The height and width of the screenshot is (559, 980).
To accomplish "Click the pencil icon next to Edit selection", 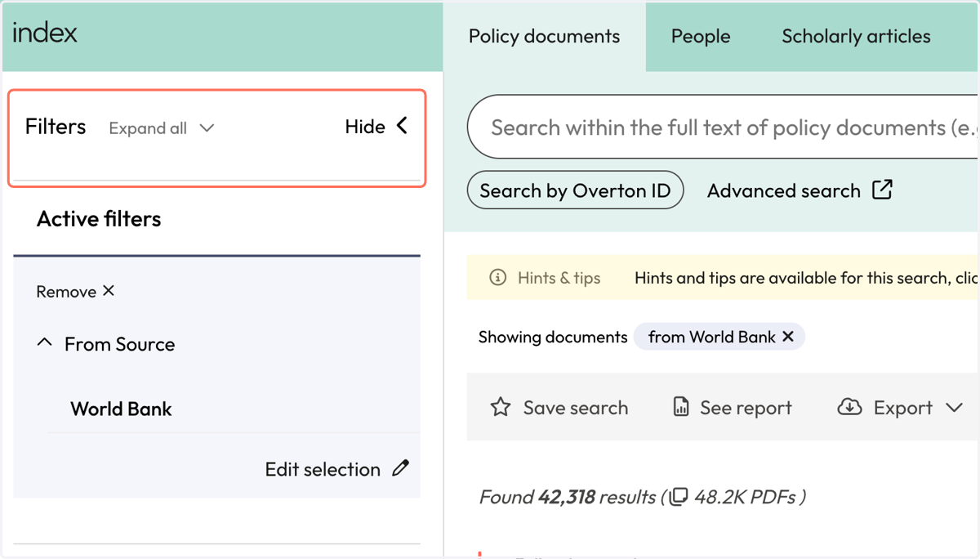I will 400,468.
